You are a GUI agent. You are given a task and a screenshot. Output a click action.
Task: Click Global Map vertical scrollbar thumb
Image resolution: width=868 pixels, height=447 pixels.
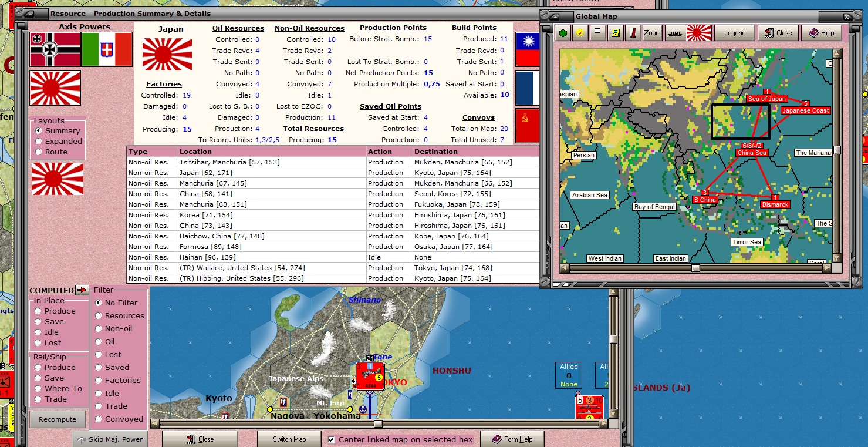837,150
